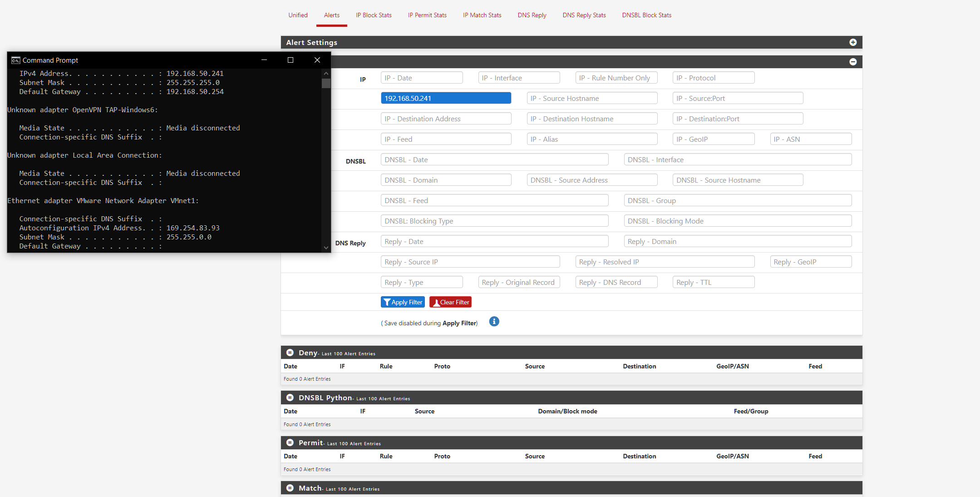
Task: Switch to the Unified tab
Action: (298, 15)
